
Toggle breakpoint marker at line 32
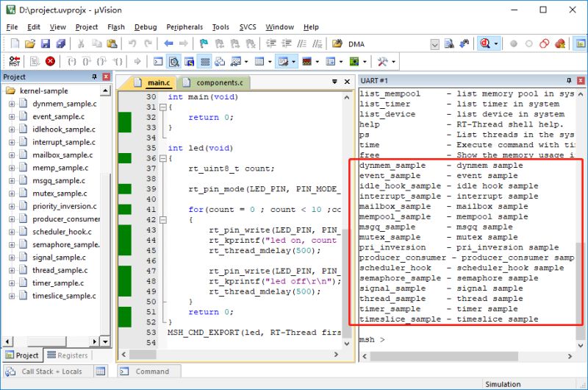point(124,117)
